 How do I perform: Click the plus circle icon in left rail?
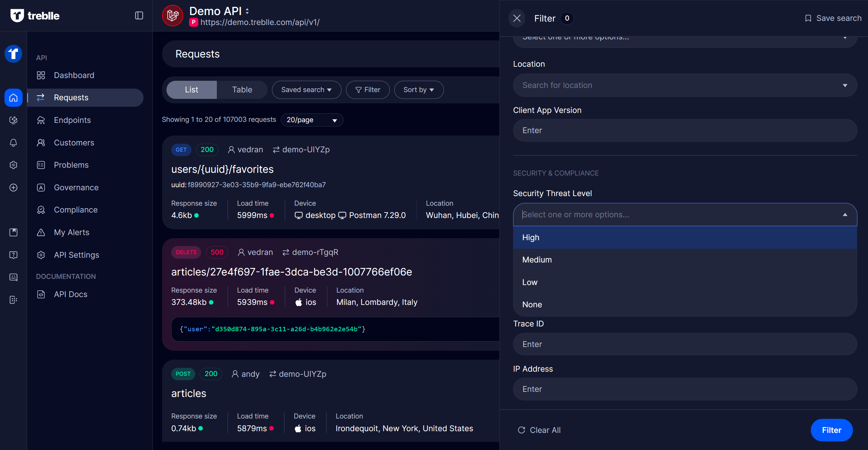point(13,188)
